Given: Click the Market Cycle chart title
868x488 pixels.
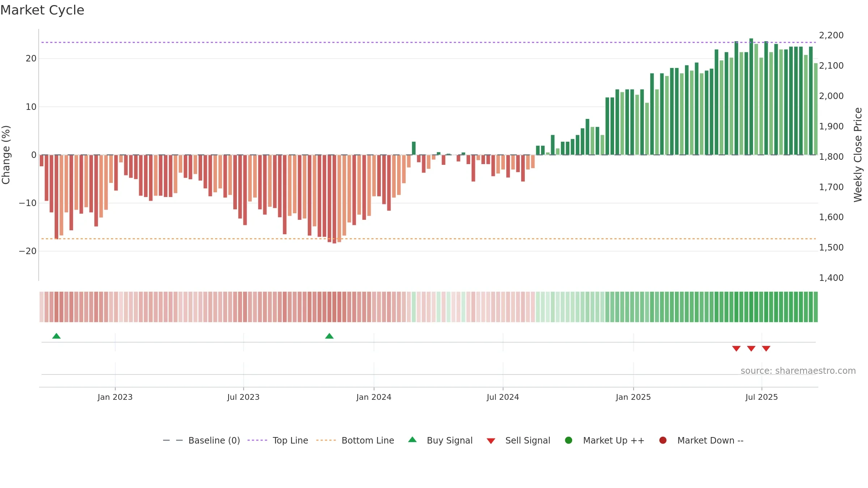Looking at the screenshot, I should coord(42,10).
